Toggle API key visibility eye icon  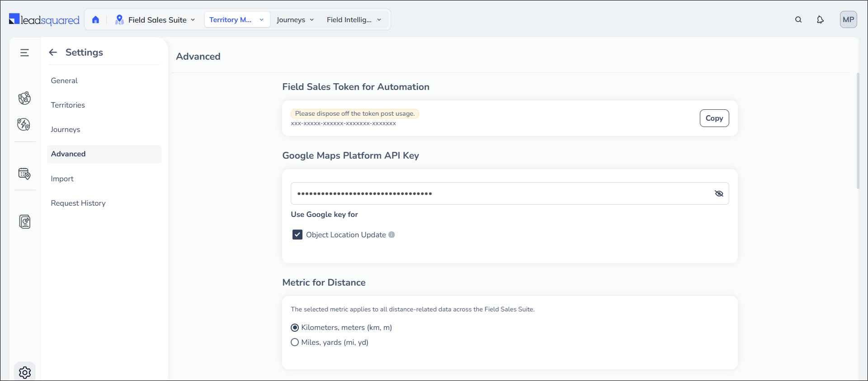point(719,193)
